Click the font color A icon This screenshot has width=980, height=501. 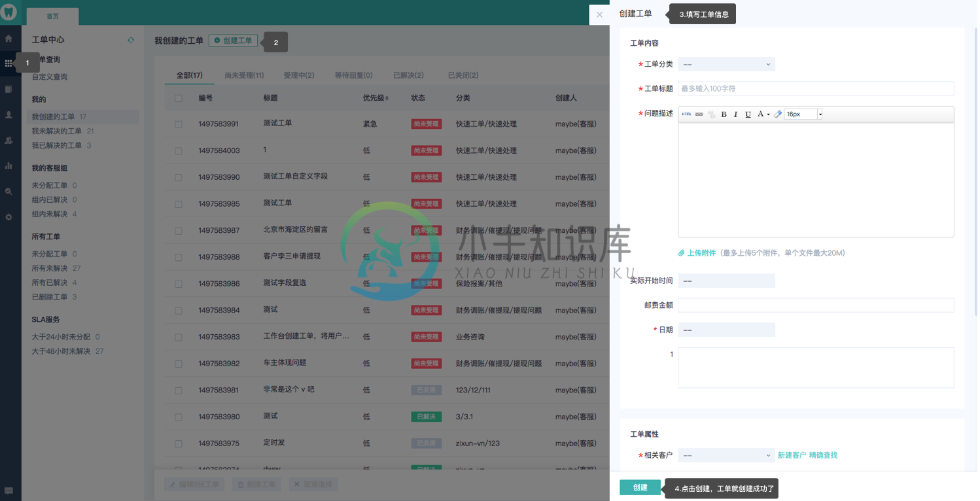pyautogui.click(x=760, y=114)
